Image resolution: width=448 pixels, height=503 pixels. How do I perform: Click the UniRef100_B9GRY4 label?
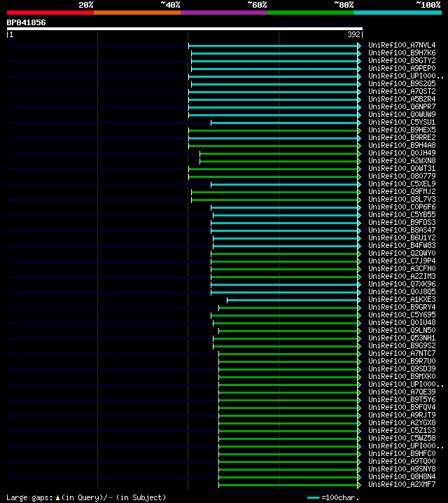point(402,307)
